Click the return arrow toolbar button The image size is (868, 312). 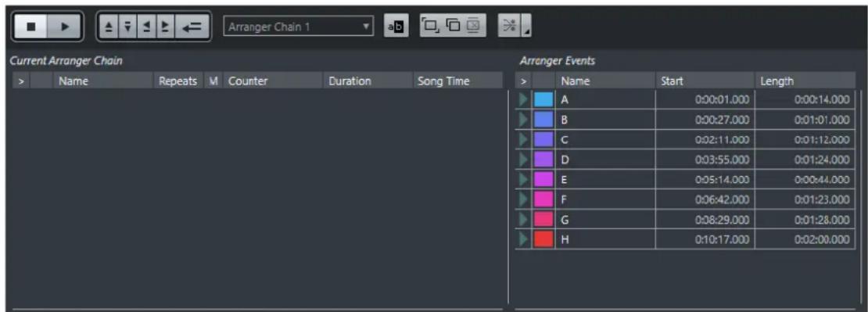[x=192, y=27]
